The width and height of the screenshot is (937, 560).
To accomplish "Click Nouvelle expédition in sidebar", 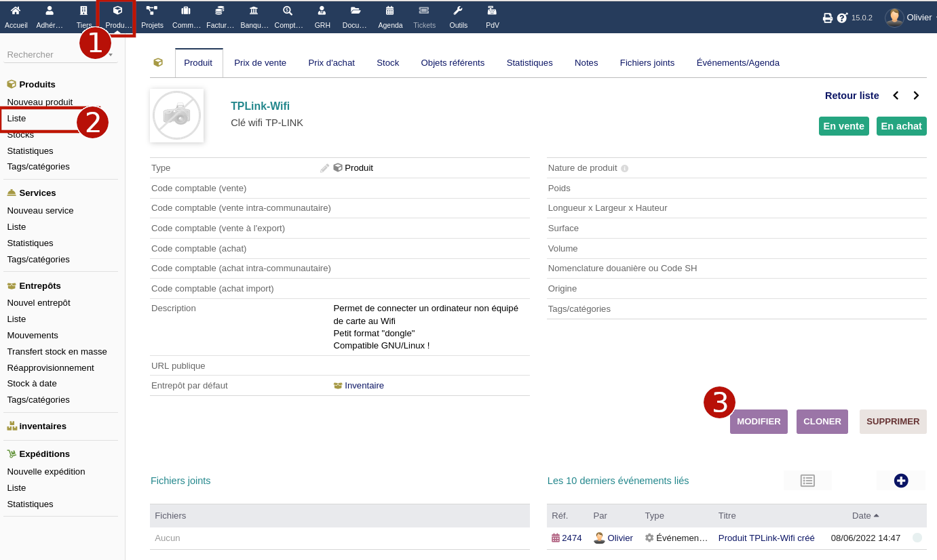I will tap(46, 471).
